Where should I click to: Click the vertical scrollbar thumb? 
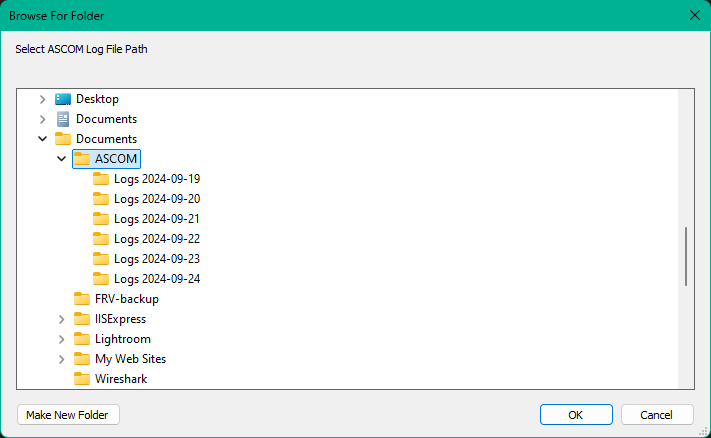686,256
